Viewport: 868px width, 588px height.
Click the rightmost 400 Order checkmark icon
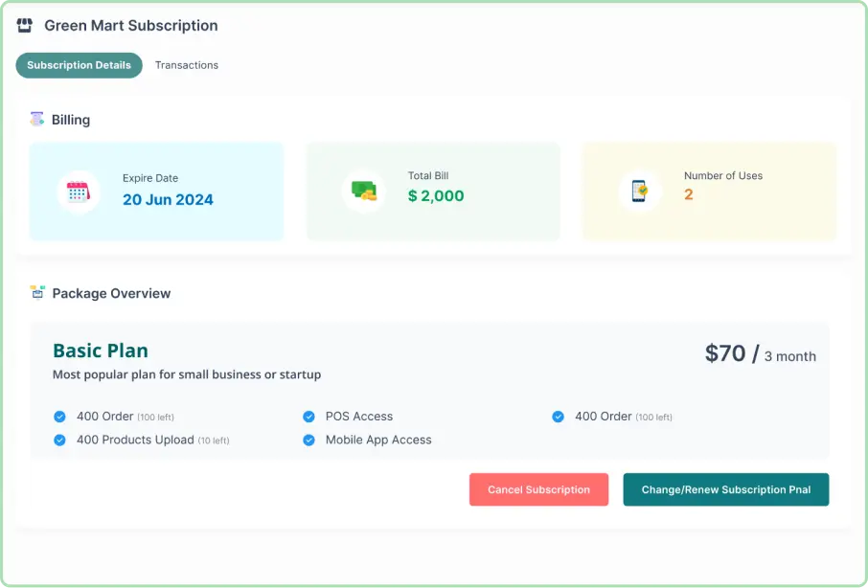558,417
